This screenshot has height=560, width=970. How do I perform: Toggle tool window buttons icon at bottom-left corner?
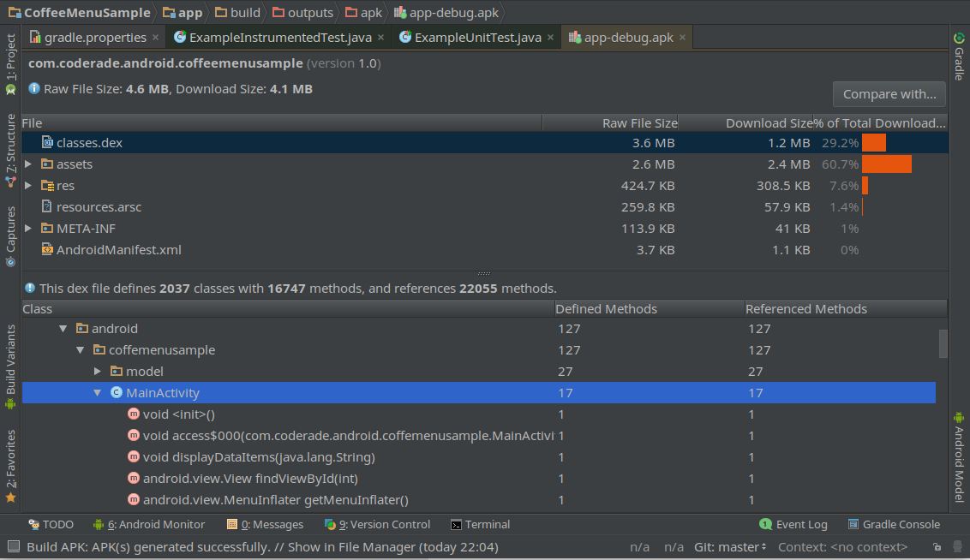click(13, 546)
